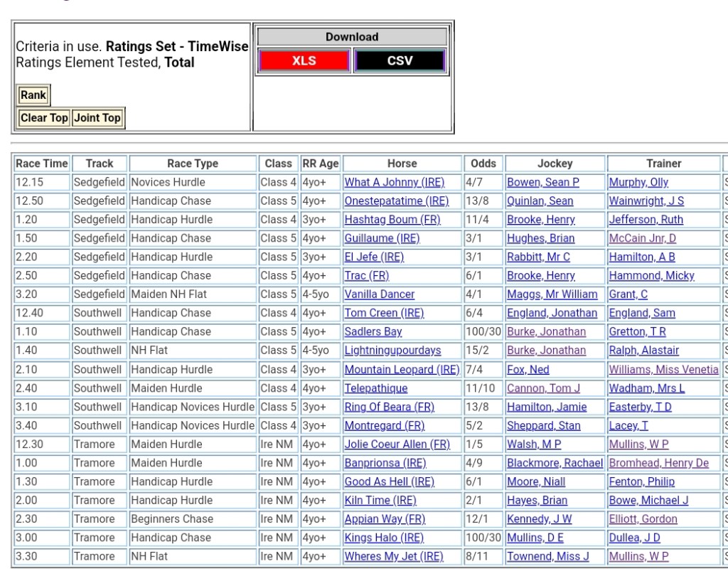
Task: View jockey Sheppard, Stan
Action: pos(543,426)
